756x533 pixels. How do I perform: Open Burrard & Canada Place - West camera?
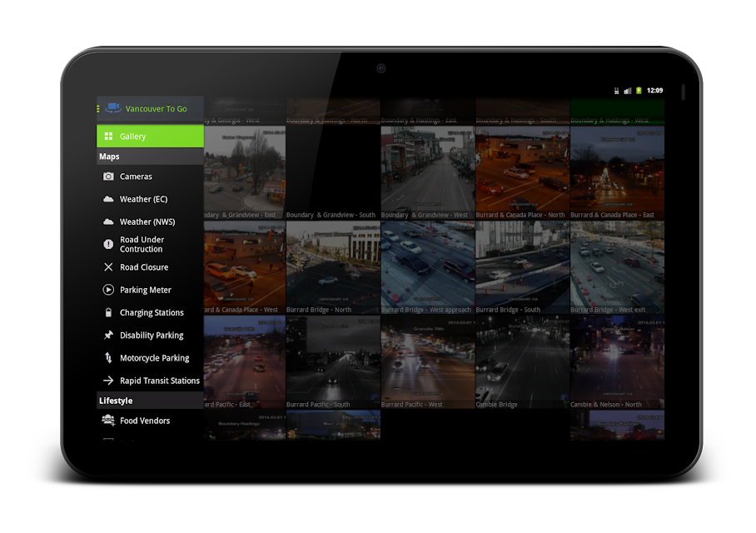(x=245, y=267)
